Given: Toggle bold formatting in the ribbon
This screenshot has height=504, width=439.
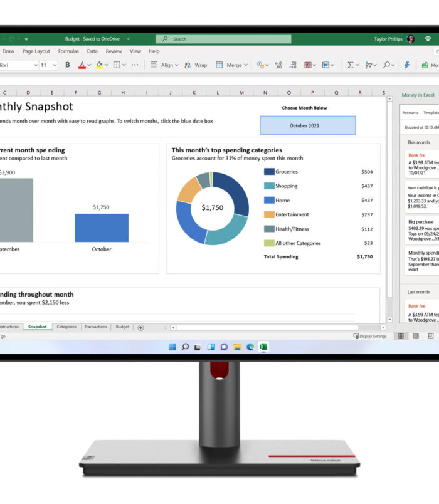Looking at the screenshot, I should coord(68,65).
